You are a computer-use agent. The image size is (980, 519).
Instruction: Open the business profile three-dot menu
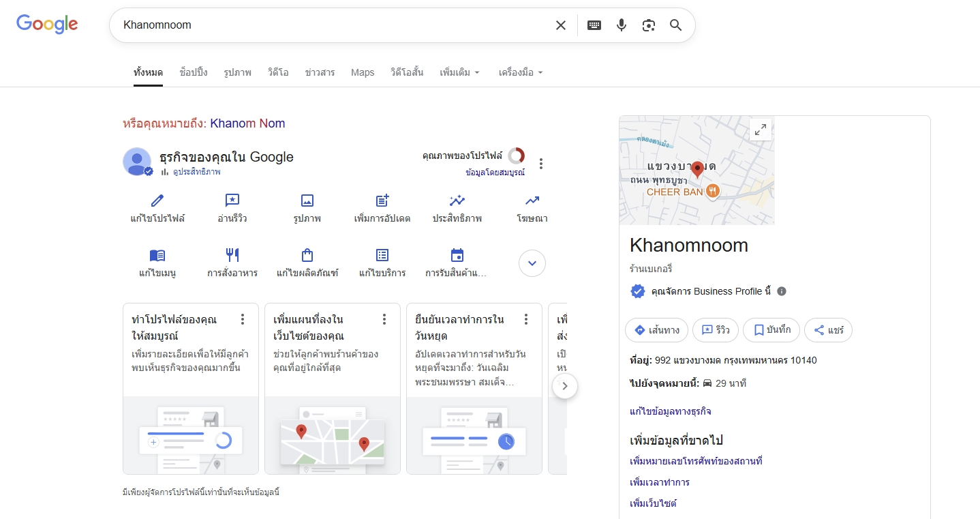[x=541, y=164]
